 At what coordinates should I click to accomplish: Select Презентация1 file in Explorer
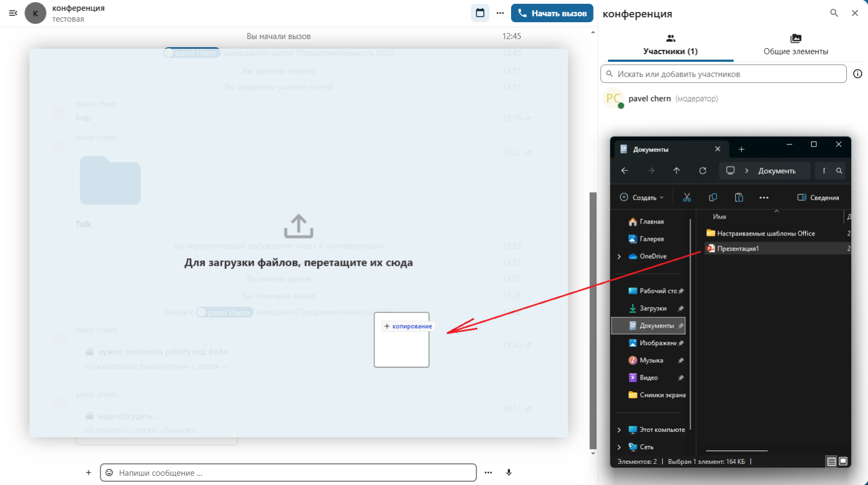pos(738,248)
